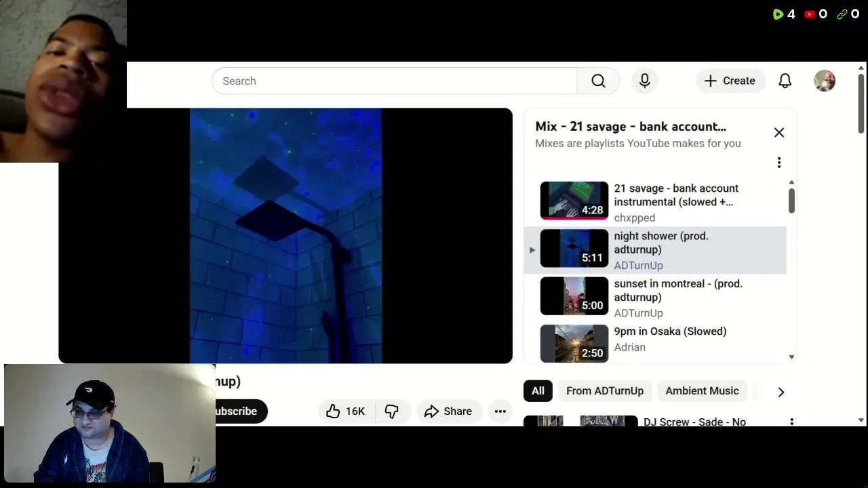This screenshot has height=488, width=868.
Task: Click the green link counter overlay icon
Action: click(x=842, y=14)
